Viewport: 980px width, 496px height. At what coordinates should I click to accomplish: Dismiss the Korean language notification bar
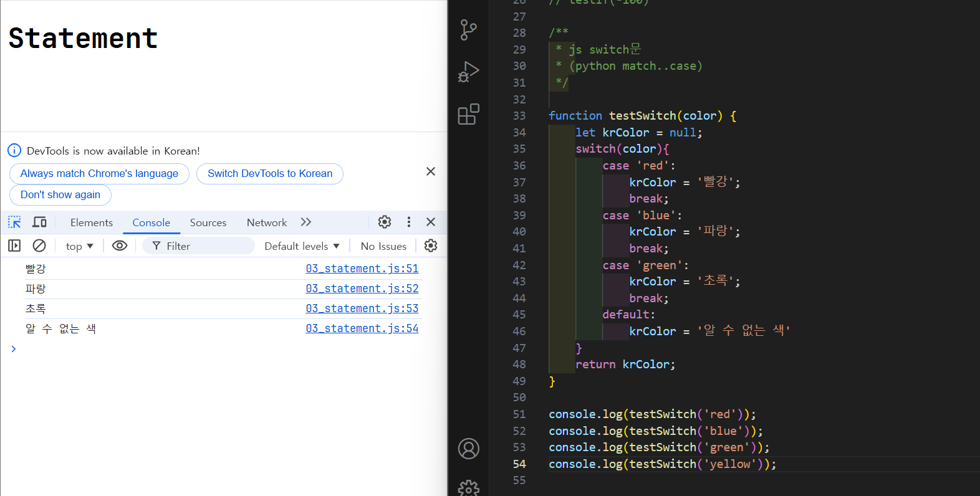pos(431,171)
